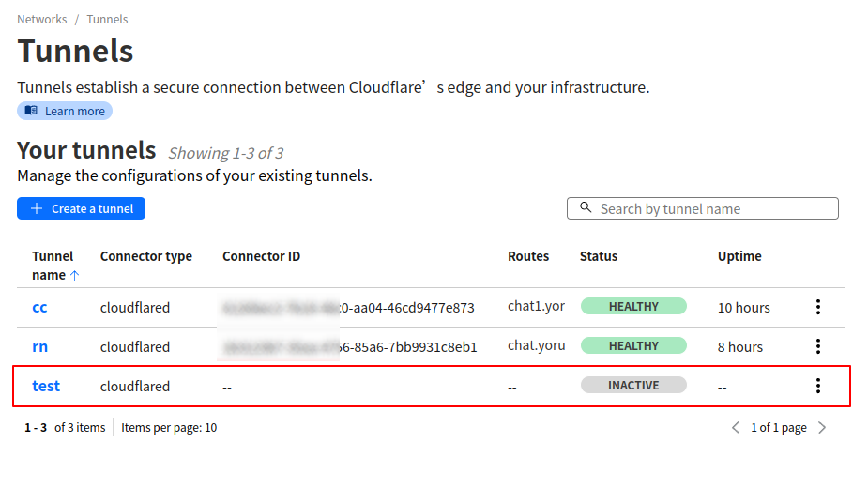Open the cc tunnel link
868x488 pixels.
[x=39, y=307]
